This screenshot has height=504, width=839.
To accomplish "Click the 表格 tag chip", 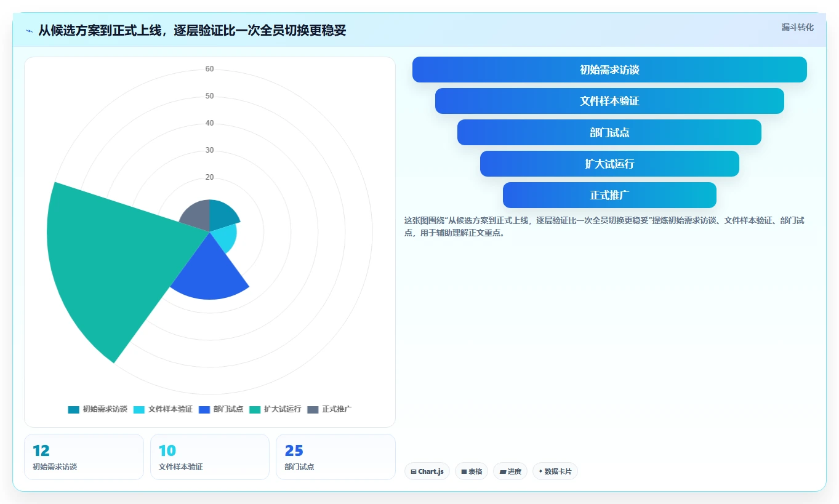I will [472, 471].
